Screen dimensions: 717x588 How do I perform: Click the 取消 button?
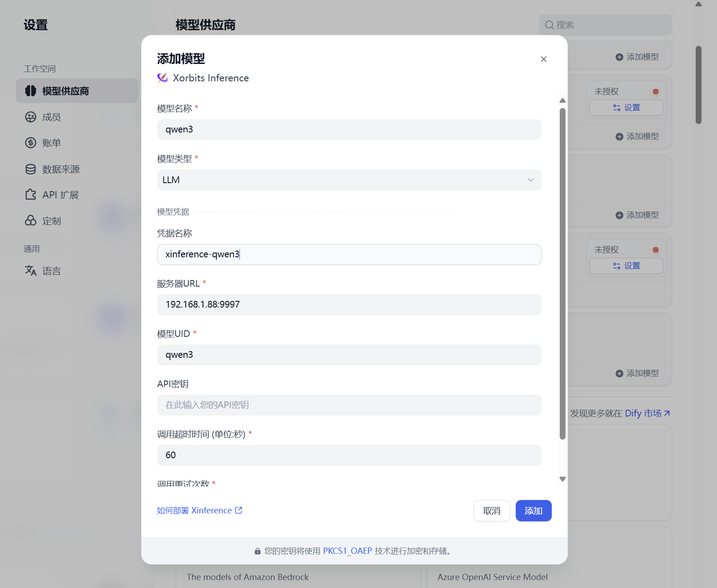(x=492, y=511)
